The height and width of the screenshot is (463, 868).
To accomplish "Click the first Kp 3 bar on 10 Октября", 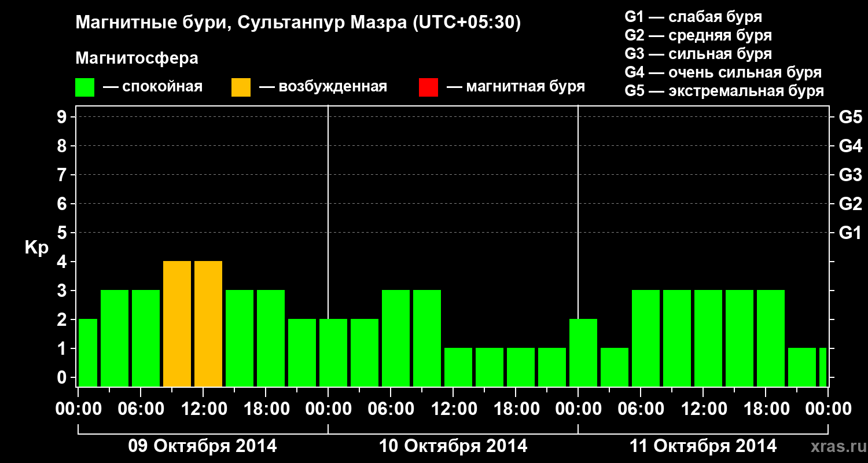I will 396,338.
